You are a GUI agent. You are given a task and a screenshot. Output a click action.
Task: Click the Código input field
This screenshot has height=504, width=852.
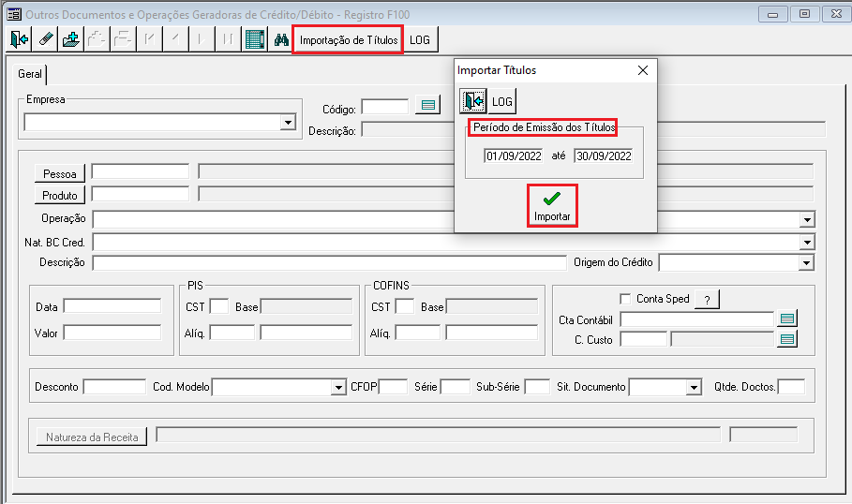(384, 107)
